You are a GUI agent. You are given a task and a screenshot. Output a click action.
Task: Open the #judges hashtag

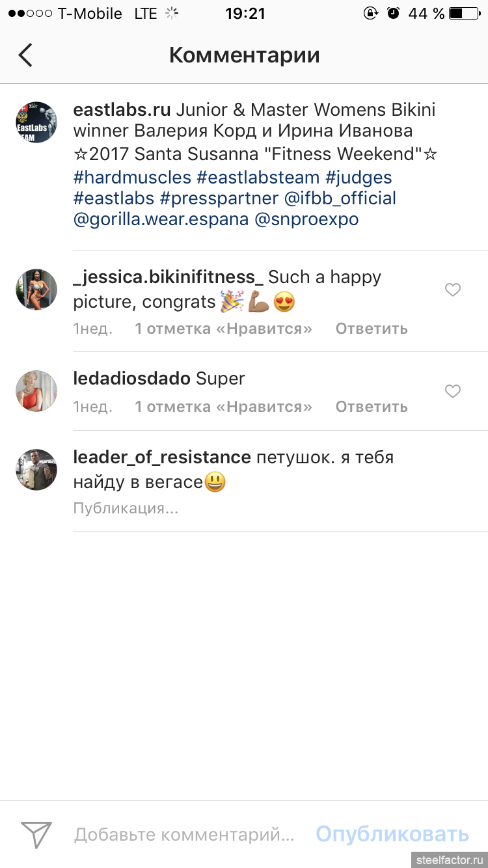click(361, 178)
